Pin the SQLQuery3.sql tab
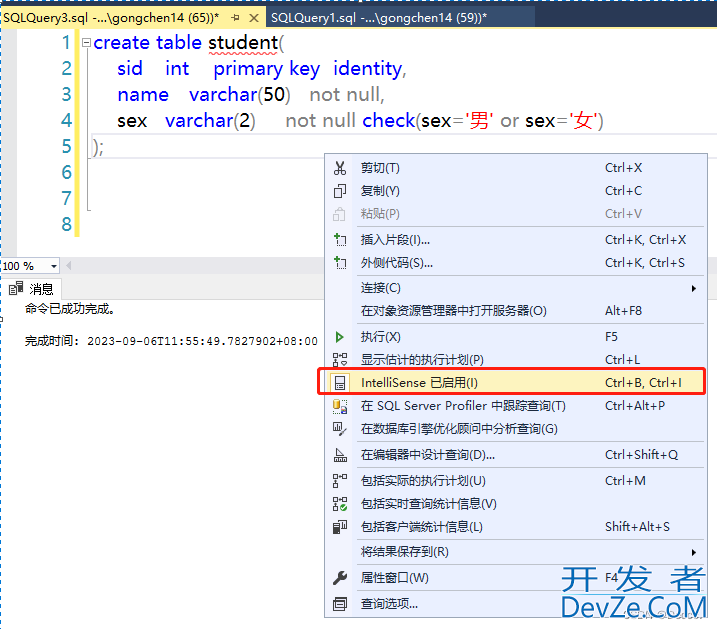Screen dimensions: 717x629 (235, 18)
